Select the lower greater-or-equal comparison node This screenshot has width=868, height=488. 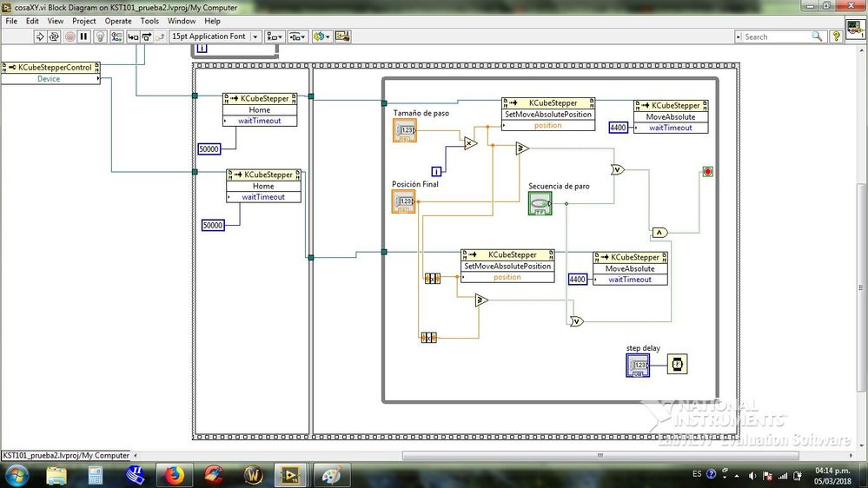481,300
